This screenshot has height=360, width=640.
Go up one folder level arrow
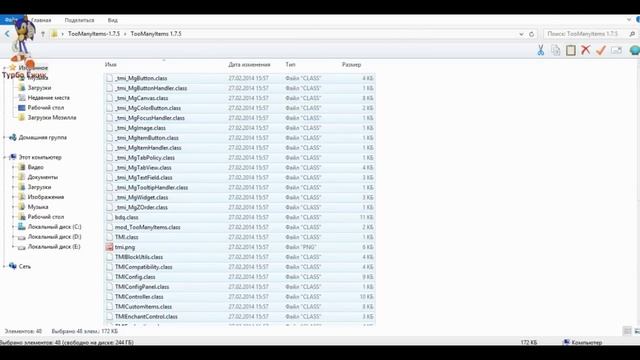click(x=43, y=34)
